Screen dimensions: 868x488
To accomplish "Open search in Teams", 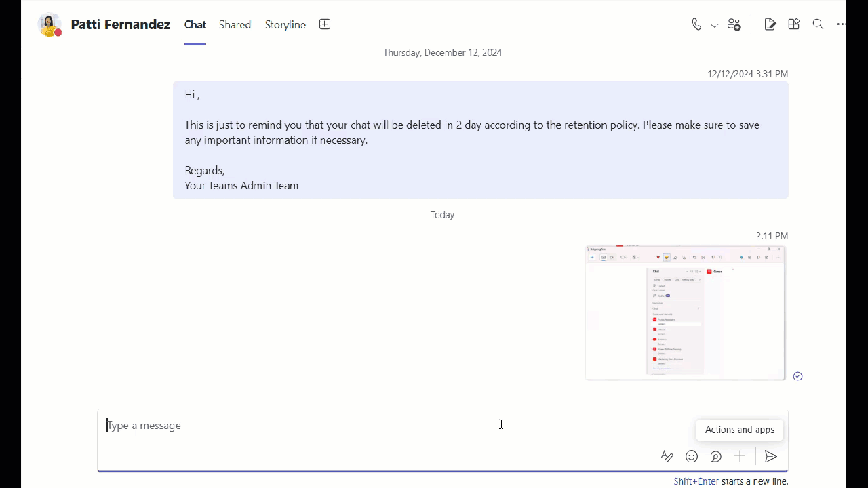I will click(818, 24).
